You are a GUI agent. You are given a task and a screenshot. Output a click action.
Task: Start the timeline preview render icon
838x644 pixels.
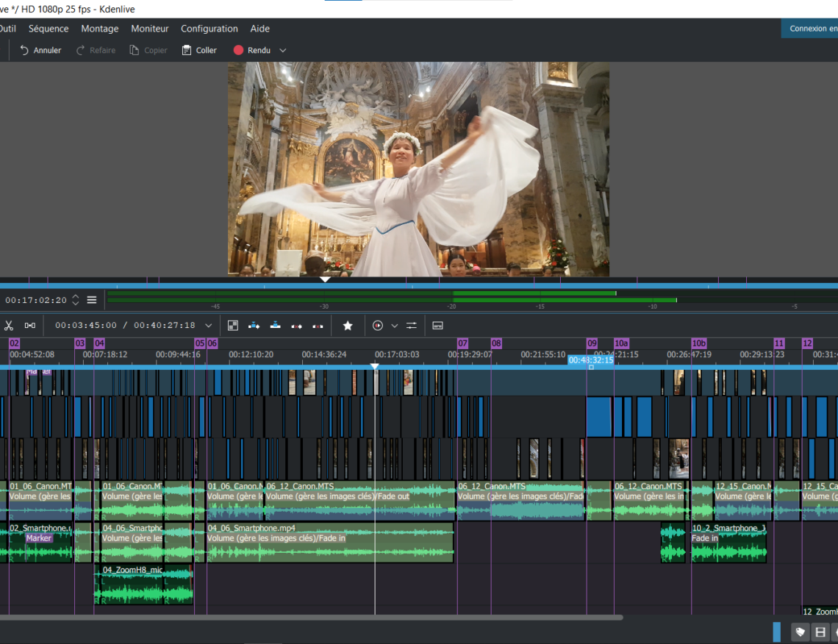pos(378,326)
